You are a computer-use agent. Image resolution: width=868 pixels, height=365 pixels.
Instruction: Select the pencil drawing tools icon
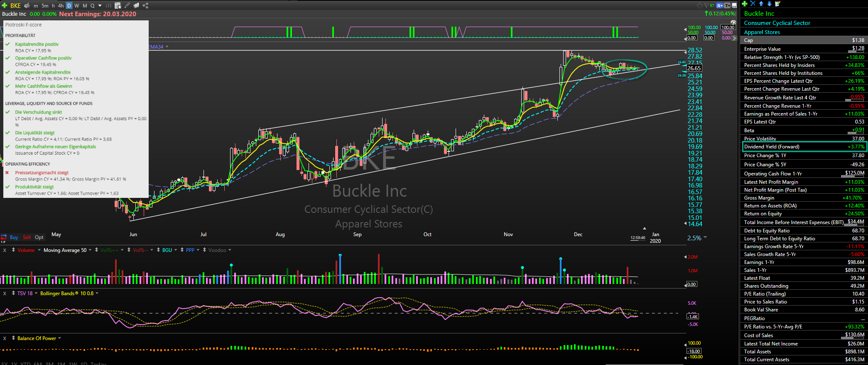(127, 5)
